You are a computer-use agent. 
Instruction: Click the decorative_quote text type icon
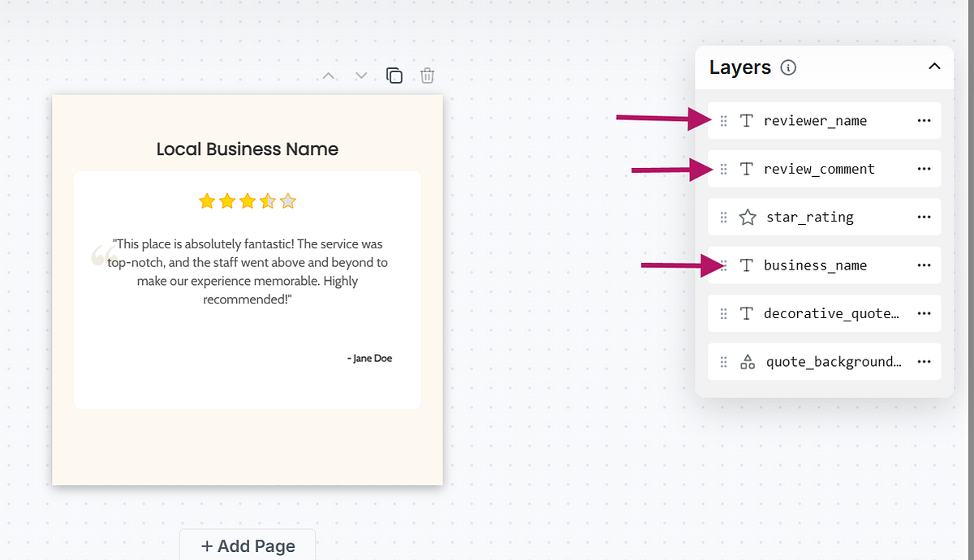[747, 313]
